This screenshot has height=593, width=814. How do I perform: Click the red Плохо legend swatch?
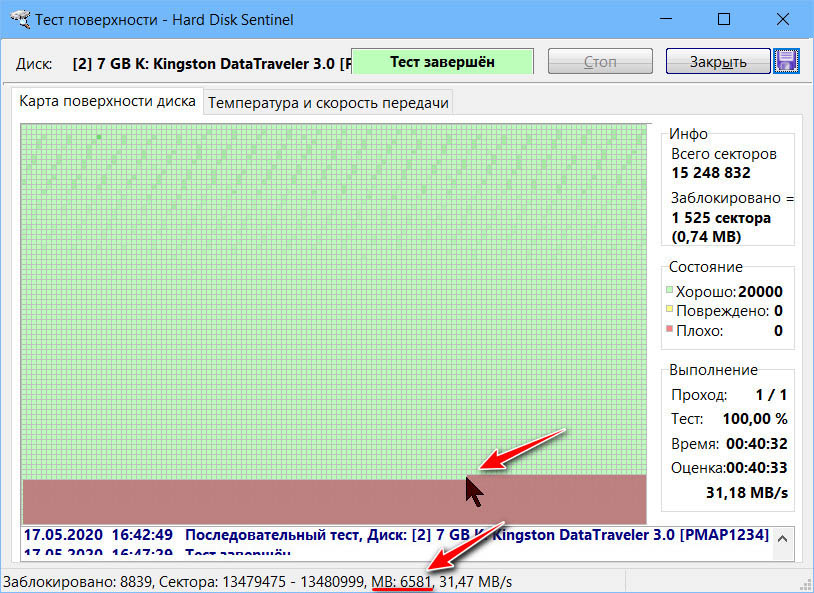click(x=670, y=329)
